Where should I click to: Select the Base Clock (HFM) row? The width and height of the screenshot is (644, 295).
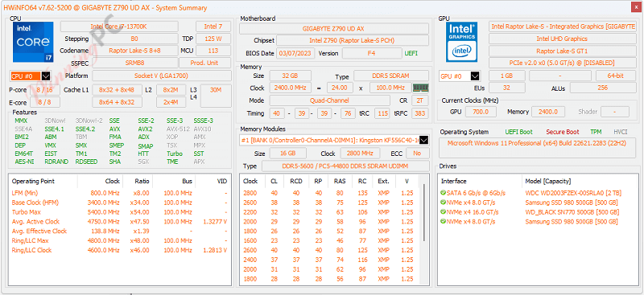point(119,203)
